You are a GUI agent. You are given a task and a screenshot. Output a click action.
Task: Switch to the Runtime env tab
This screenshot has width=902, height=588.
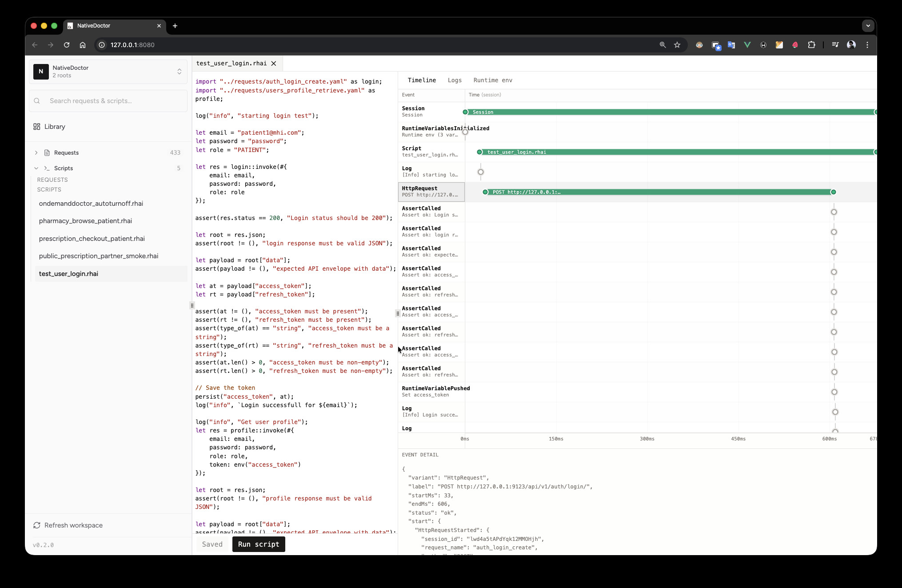493,80
